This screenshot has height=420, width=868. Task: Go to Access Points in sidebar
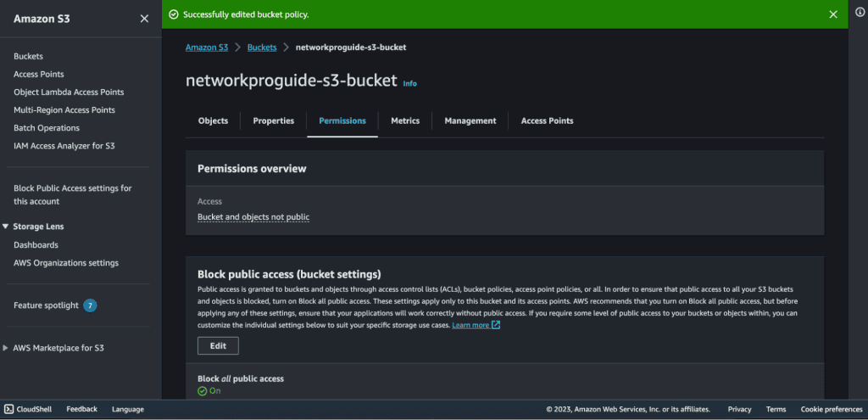coord(39,75)
